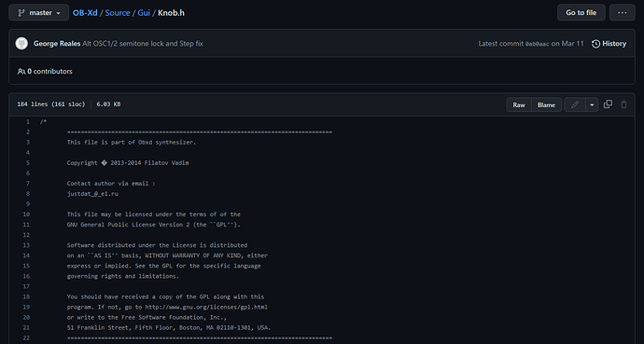Click the Go to file button

click(581, 13)
